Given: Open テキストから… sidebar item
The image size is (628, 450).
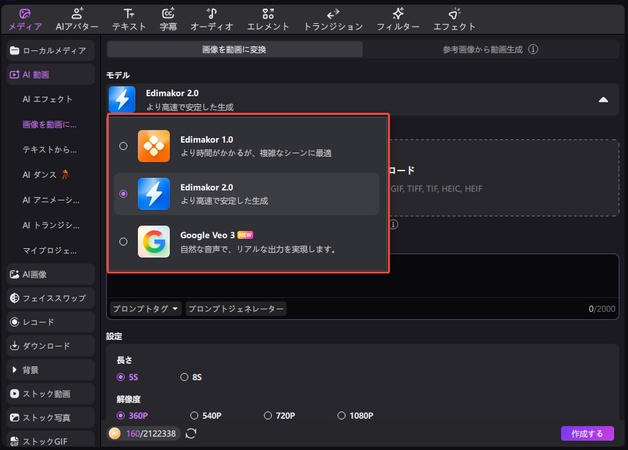Looking at the screenshot, I should click(49, 150).
